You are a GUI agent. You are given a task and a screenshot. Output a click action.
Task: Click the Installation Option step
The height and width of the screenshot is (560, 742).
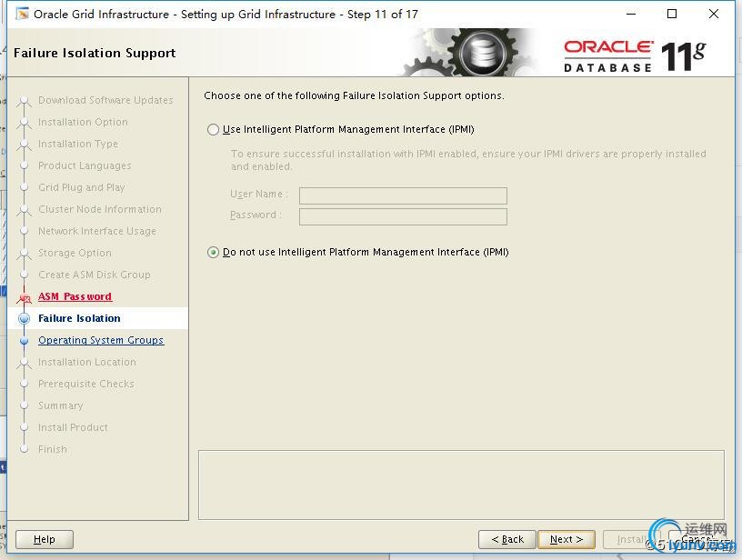point(83,122)
